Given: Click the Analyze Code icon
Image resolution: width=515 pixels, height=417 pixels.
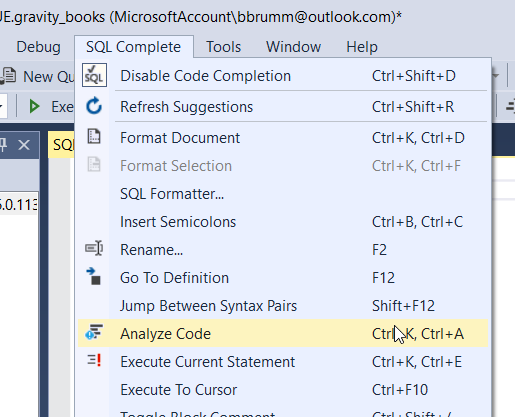Looking at the screenshot, I should (x=94, y=332).
